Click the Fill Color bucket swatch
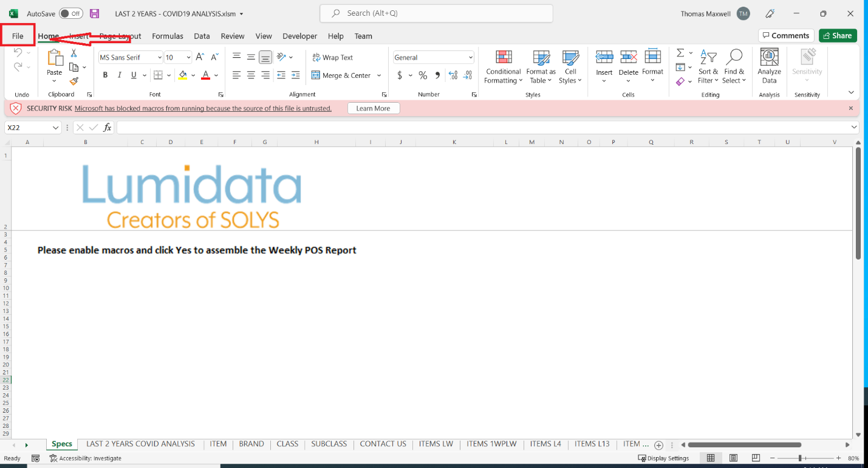 (183, 75)
